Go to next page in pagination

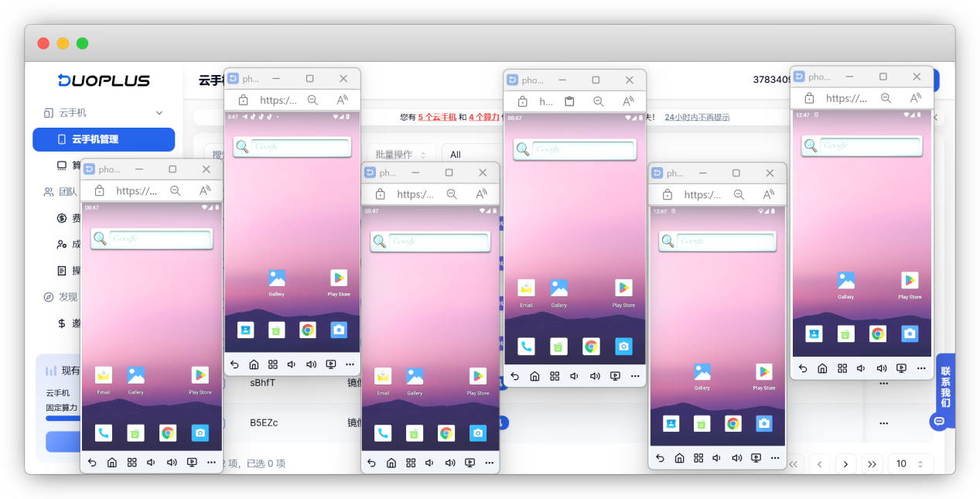[x=845, y=463]
